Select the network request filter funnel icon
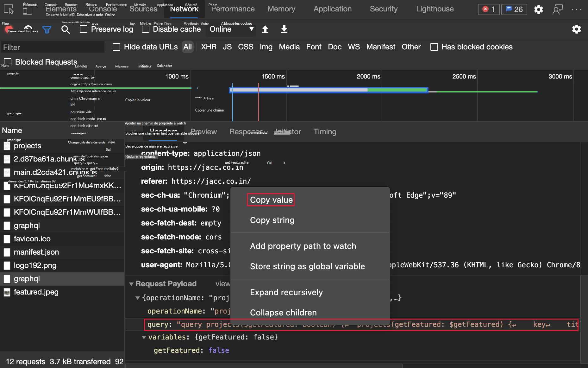The image size is (588, 368). [47, 29]
